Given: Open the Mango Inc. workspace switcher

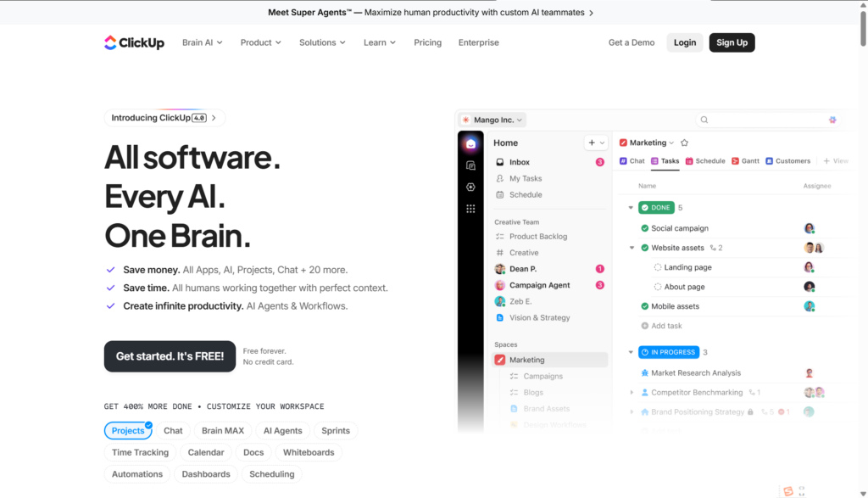Looking at the screenshot, I should [492, 120].
